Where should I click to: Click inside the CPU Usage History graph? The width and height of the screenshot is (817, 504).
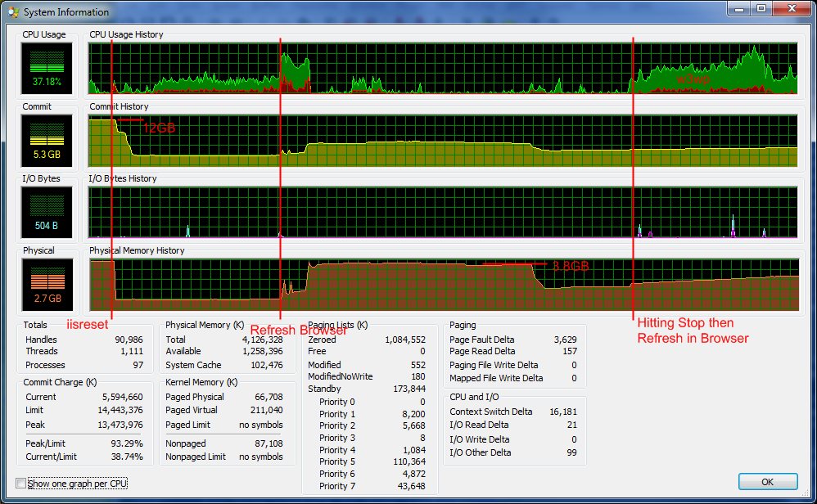tap(442, 68)
